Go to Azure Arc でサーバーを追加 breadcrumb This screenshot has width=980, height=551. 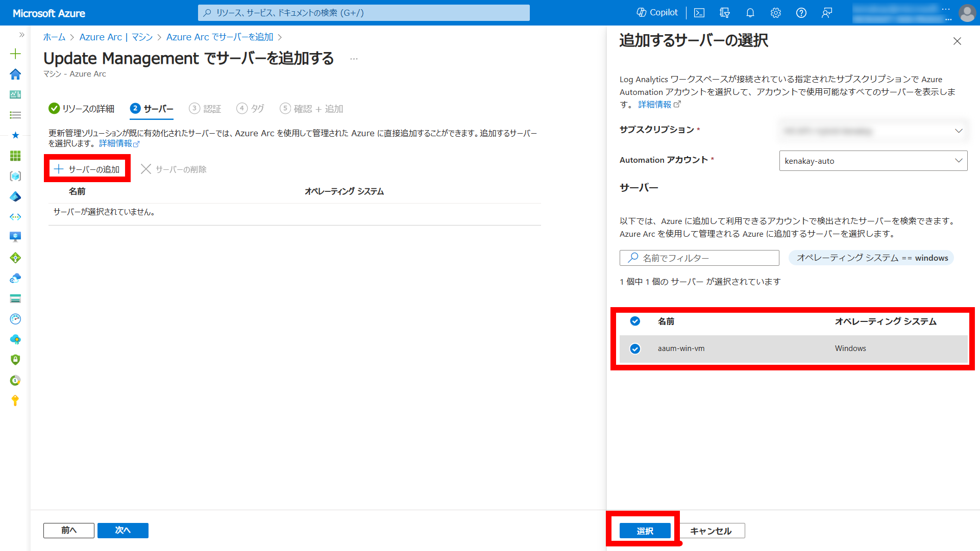219,37
